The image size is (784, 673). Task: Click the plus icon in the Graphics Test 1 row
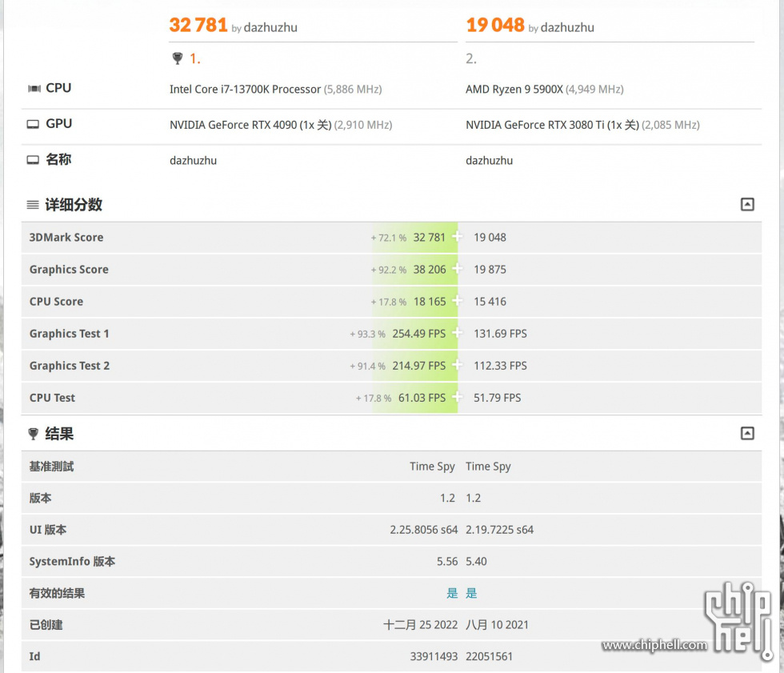457,333
